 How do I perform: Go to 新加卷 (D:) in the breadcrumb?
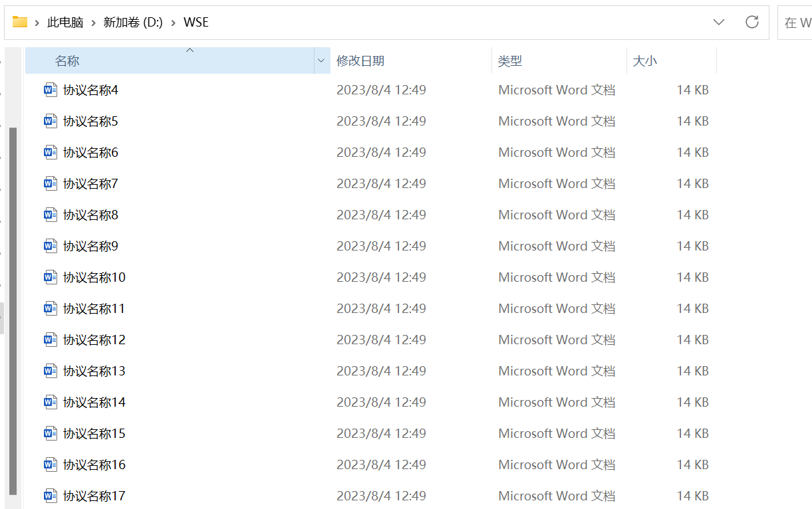pos(133,23)
